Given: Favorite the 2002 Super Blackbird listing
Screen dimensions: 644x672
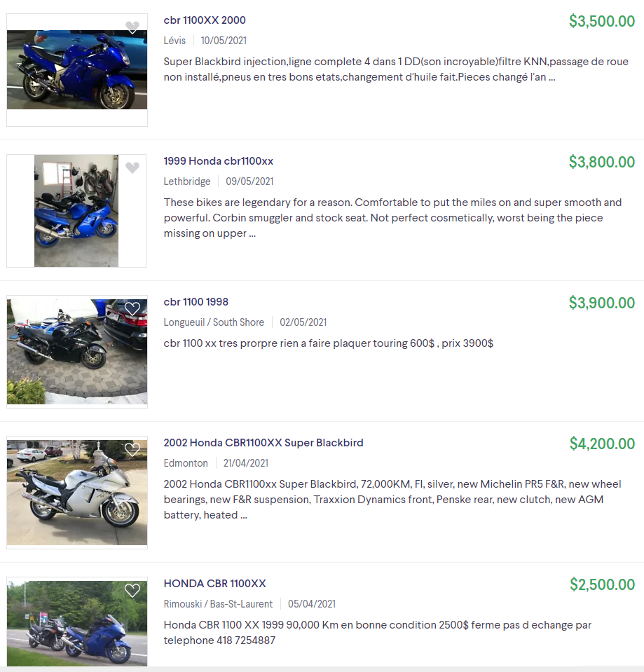Looking at the screenshot, I should click(132, 450).
